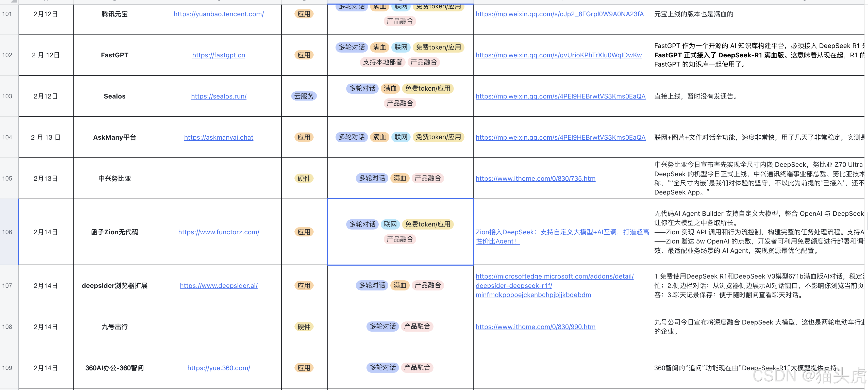Open the Zion接入DeepSeek article link

(562, 232)
